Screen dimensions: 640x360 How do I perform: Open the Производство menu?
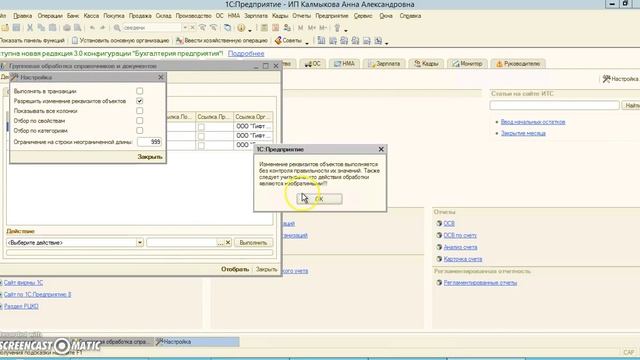tap(193, 16)
